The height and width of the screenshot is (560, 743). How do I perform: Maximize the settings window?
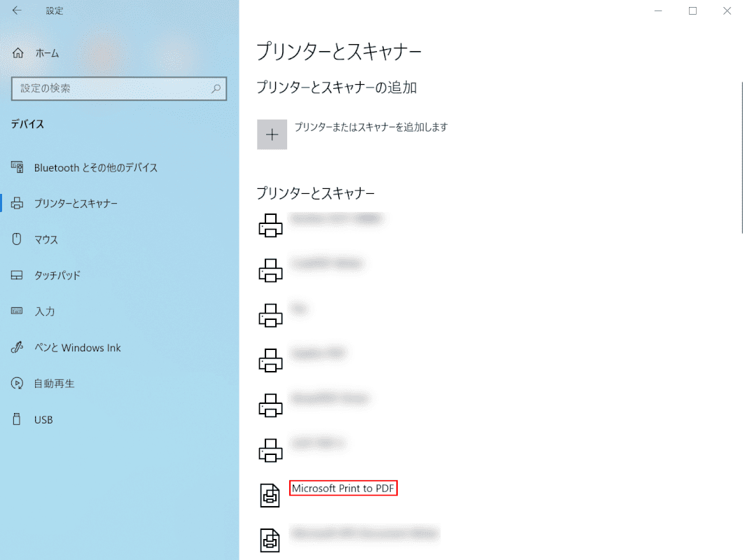tap(693, 10)
